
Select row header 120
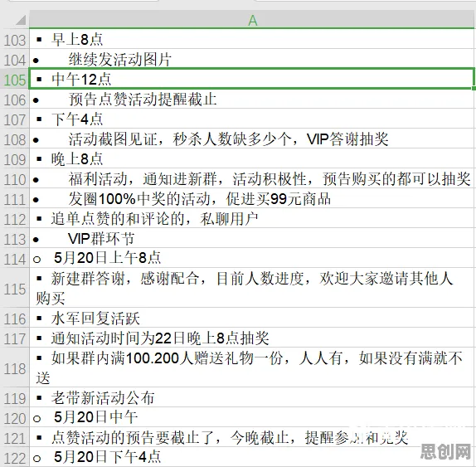(15, 418)
